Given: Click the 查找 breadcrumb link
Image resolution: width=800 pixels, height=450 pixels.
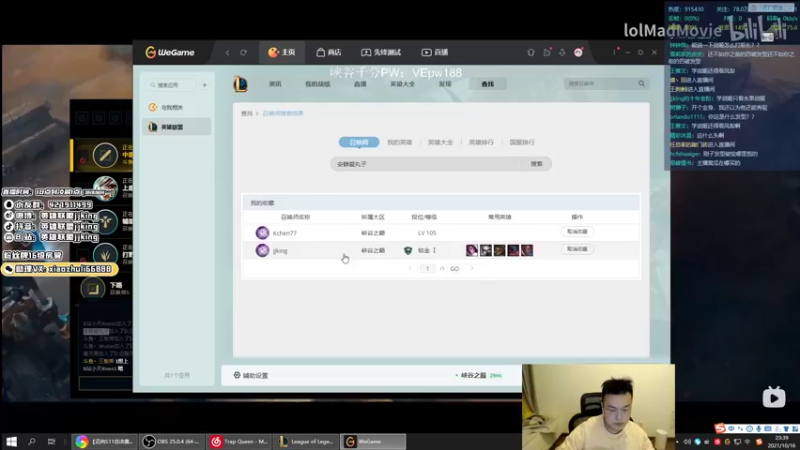Looking at the screenshot, I should (247, 113).
